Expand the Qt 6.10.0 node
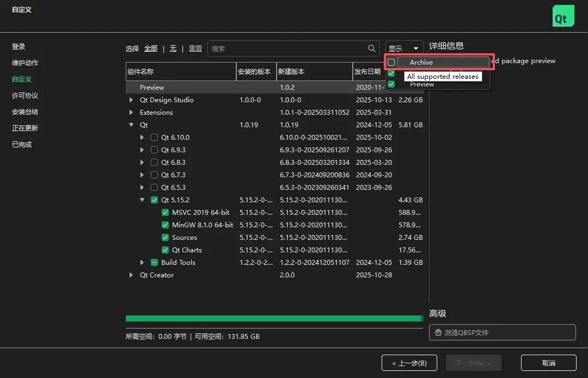The height and width of the screenshot is (378, 588). click(x=142, y=138)
